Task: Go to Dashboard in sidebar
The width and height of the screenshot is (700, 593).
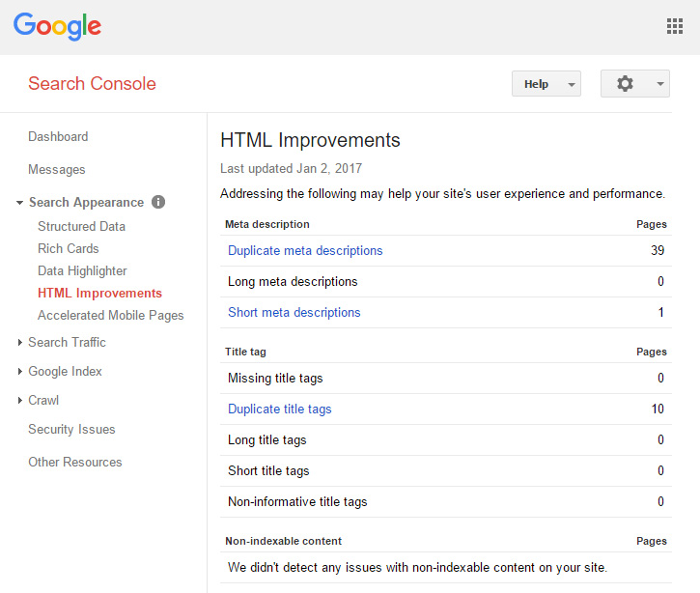Action: pos(58,136)
